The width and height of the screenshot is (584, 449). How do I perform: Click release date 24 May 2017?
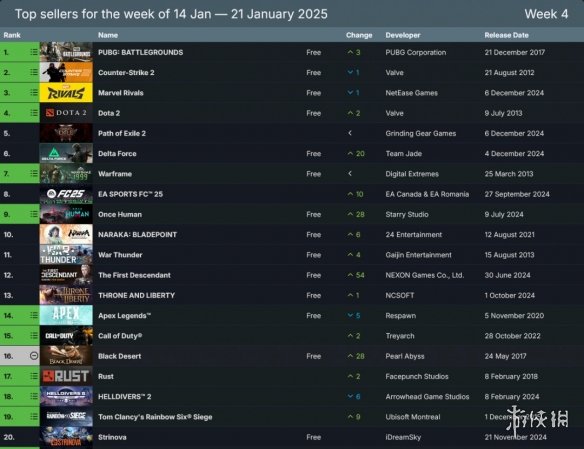tap(505, 356)
